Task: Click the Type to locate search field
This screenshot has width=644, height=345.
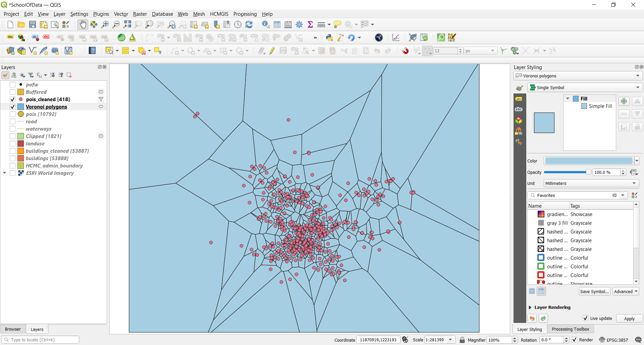Action: tap(40, 340)
